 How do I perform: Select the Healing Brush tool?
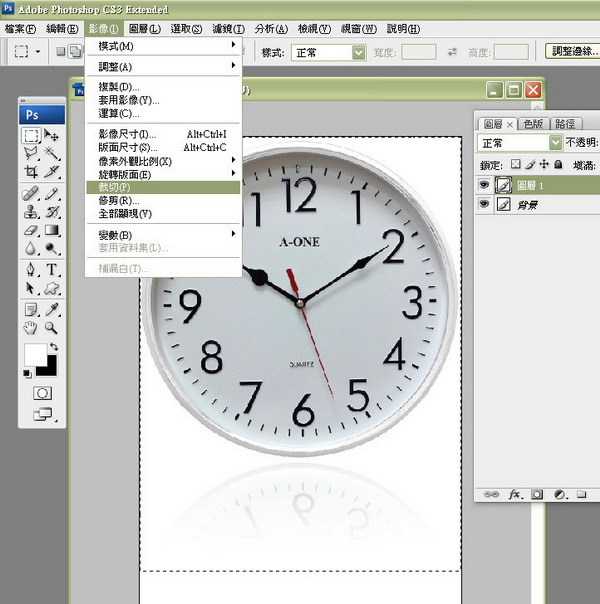tap(31, 193)
